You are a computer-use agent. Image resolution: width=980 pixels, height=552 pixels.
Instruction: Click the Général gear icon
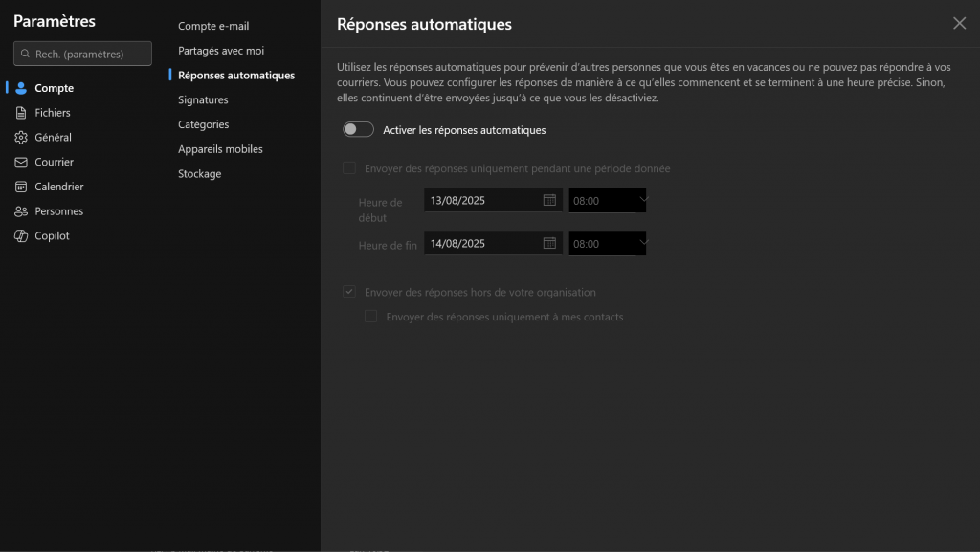click(21, 138)
